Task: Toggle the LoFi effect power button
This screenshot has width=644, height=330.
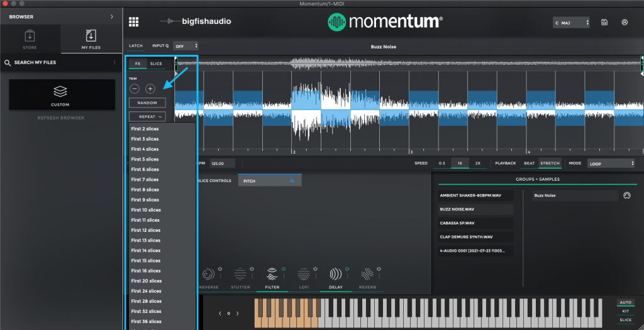Action: [x=316, y=269]
